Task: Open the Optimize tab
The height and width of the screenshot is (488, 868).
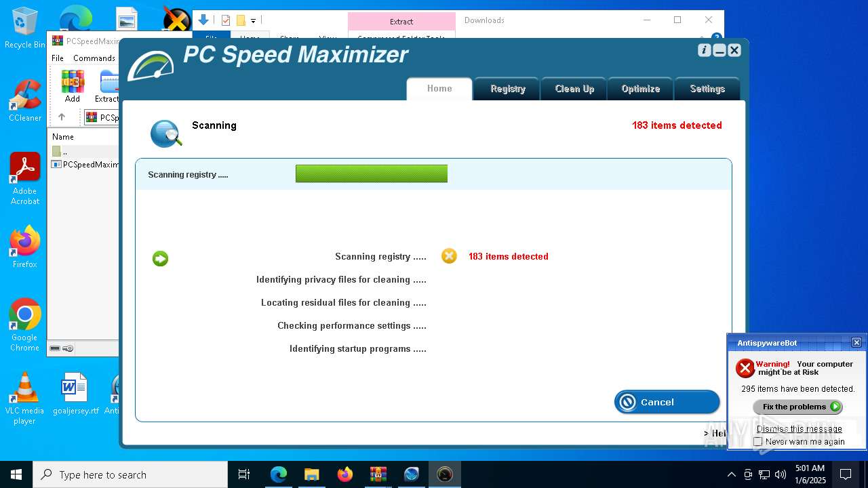Action: coord(640,89)
